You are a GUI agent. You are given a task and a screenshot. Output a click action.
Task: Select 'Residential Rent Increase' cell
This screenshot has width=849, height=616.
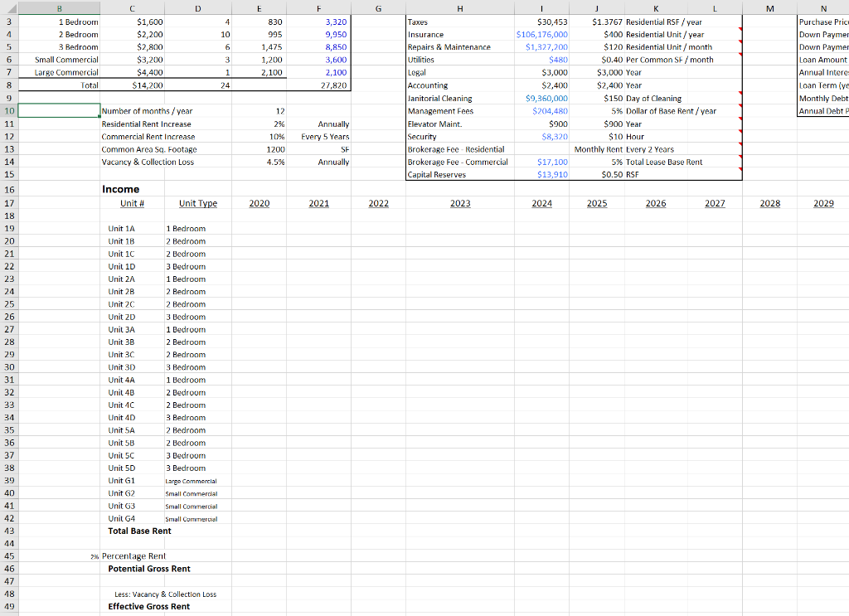[146, 124]
